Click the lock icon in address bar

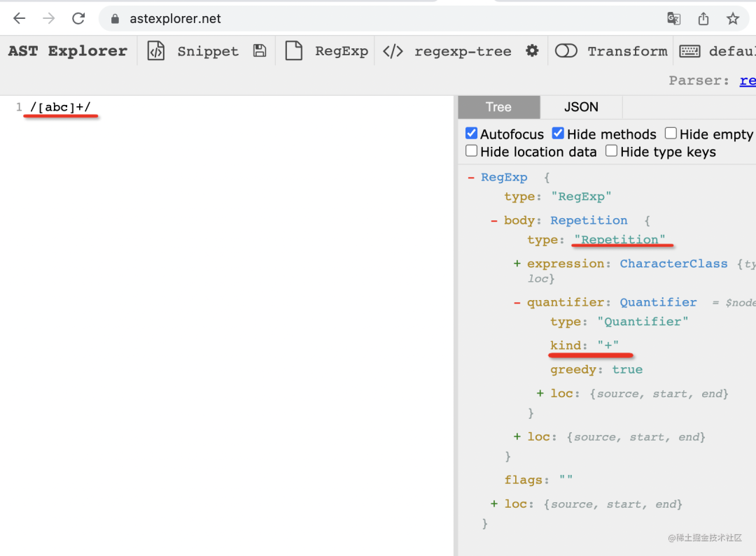coord(115,19)
